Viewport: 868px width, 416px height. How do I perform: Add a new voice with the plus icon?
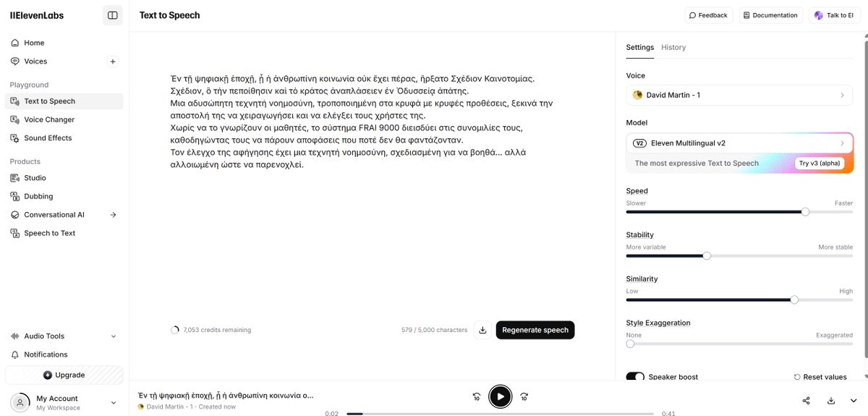(x=113, y=61)
